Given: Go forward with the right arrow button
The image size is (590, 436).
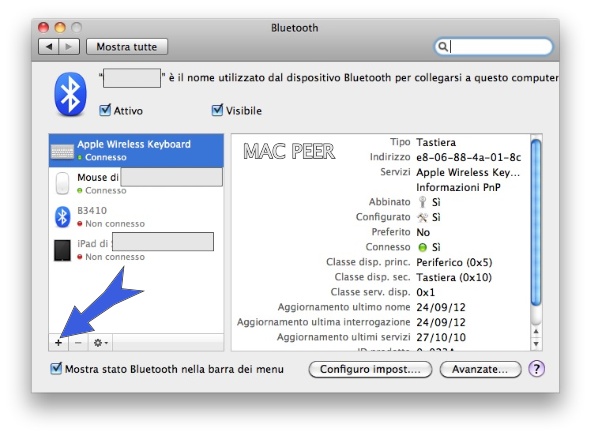Looking at the screenshot, I should (69, 47).
